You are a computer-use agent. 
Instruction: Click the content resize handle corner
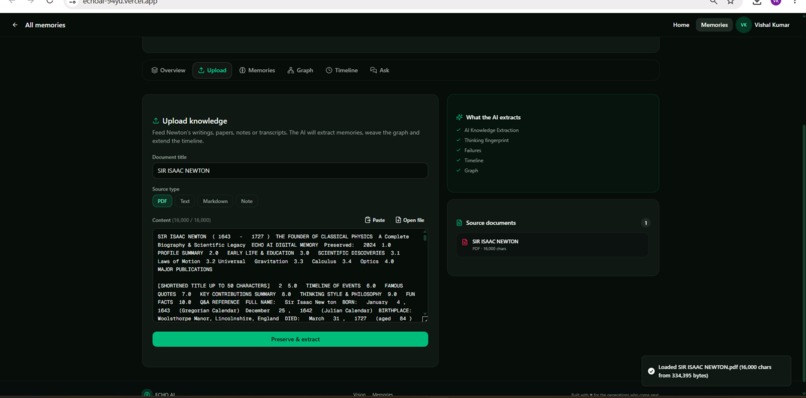[425, 319]
